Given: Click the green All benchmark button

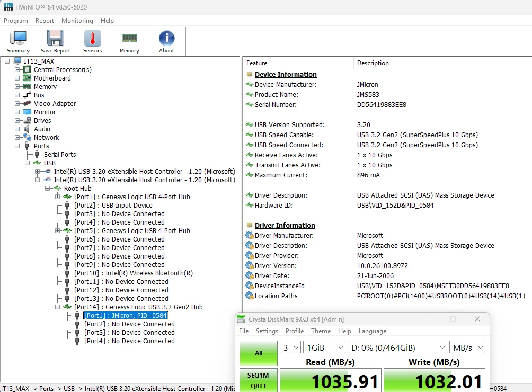Looking at the screenshot, I should point(259,353).
